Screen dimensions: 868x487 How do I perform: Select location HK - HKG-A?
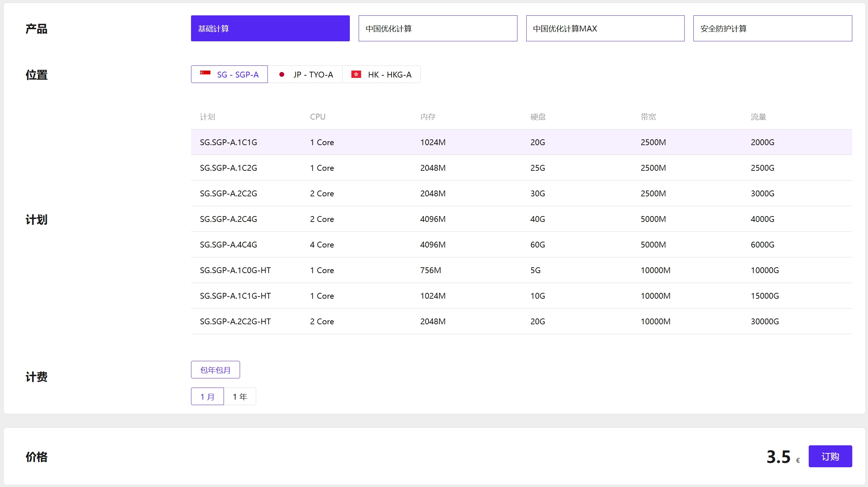(x=389, y=75)
